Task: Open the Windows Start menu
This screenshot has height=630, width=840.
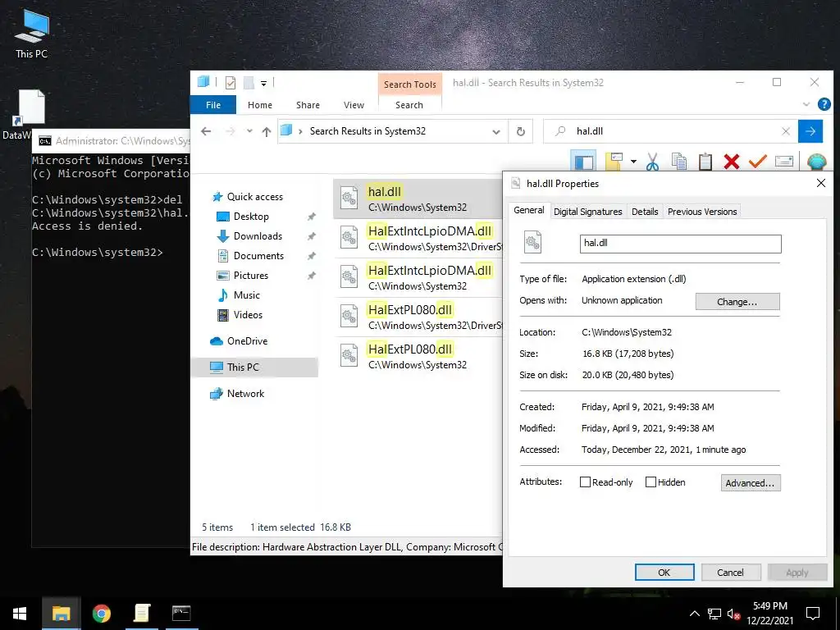Action: [20, 614]
